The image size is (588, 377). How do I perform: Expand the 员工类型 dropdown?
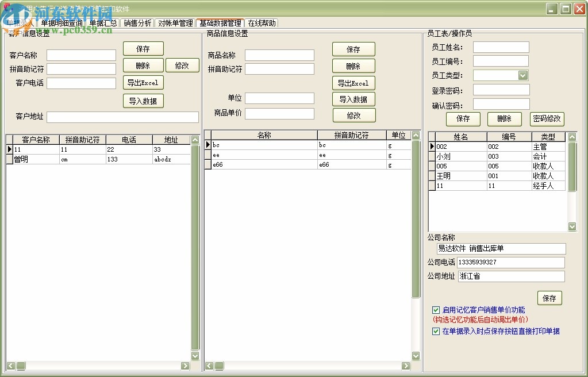[x=522, y=75]
